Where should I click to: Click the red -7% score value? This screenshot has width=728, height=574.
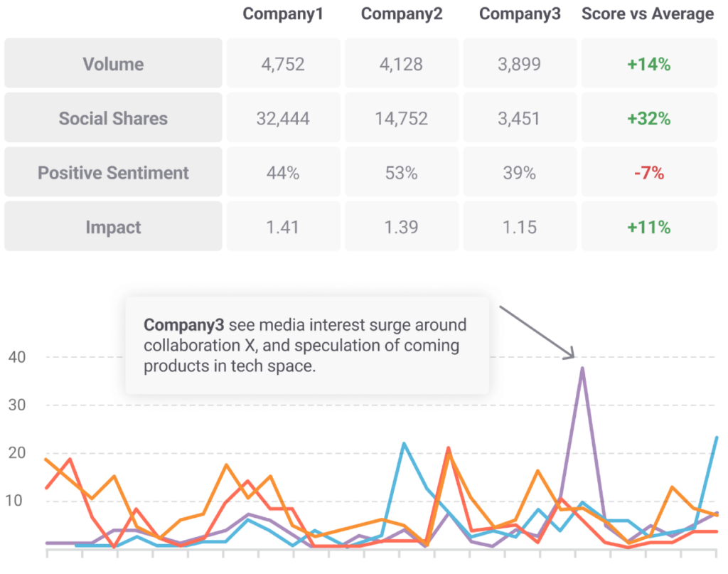648,173
